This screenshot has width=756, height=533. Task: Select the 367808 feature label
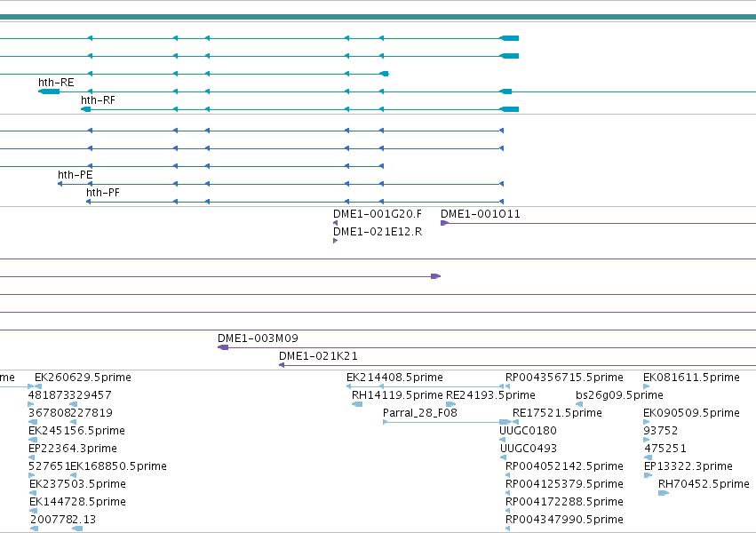(x=49, y=413)
